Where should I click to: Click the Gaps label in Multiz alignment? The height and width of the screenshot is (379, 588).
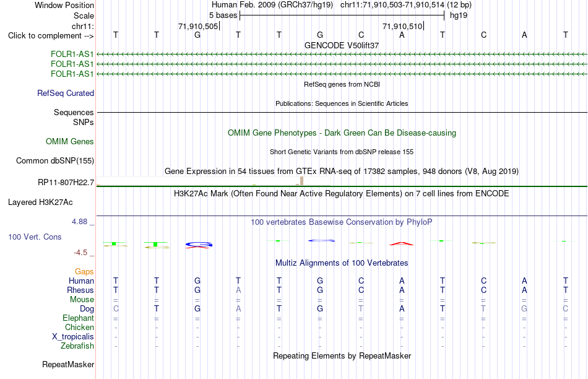click(x=84, y=271)
